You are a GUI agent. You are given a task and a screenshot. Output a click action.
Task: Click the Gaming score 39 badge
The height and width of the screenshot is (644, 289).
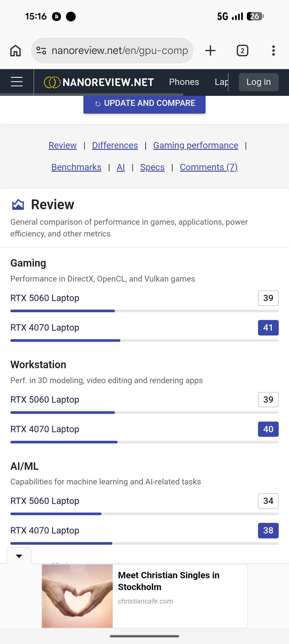(268, 298)
